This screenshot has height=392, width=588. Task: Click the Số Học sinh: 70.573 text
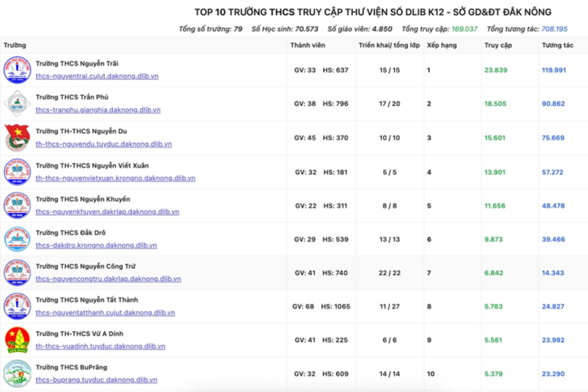[x=285, y=29]
